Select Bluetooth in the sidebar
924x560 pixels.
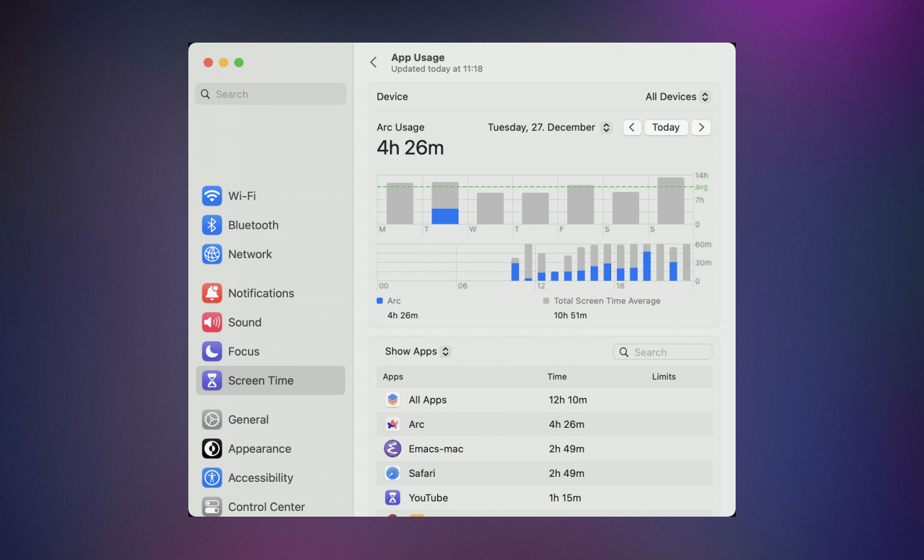(253, 225)
